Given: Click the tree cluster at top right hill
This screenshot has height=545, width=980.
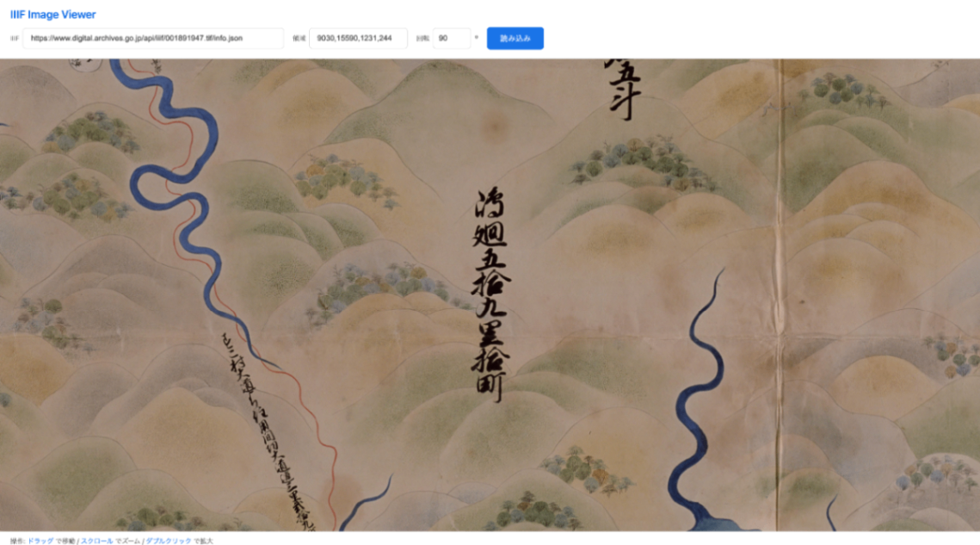Looking at the screenshot, I should coord(844,90).
